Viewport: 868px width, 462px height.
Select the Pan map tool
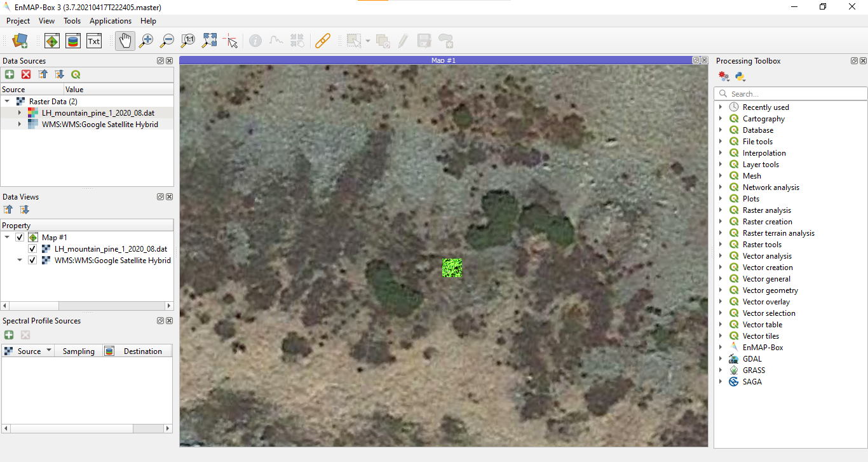(x=125, y=40)
